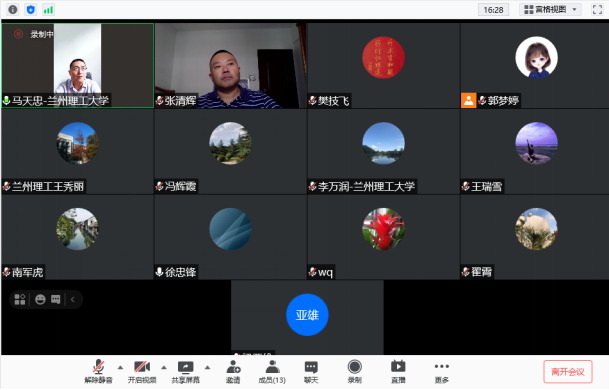Click 徐忠锋 active microphone icon
The width and height of the screenshot is (609, 390).
click(159, 272)
